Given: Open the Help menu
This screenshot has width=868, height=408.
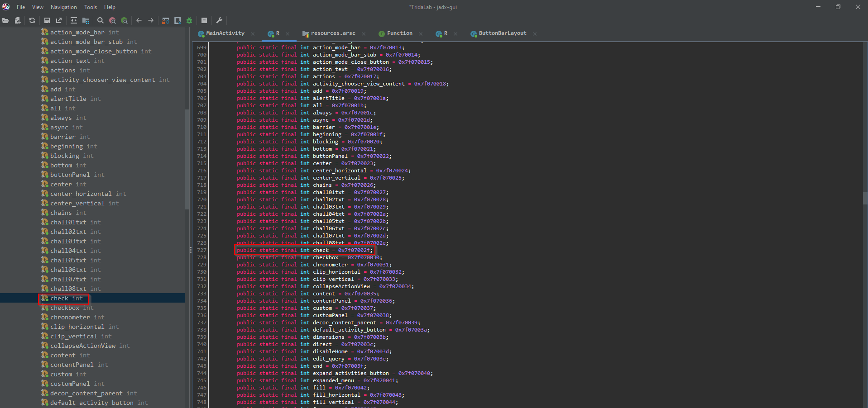Looking at the screenshot, I should click(x=110, y=7).
